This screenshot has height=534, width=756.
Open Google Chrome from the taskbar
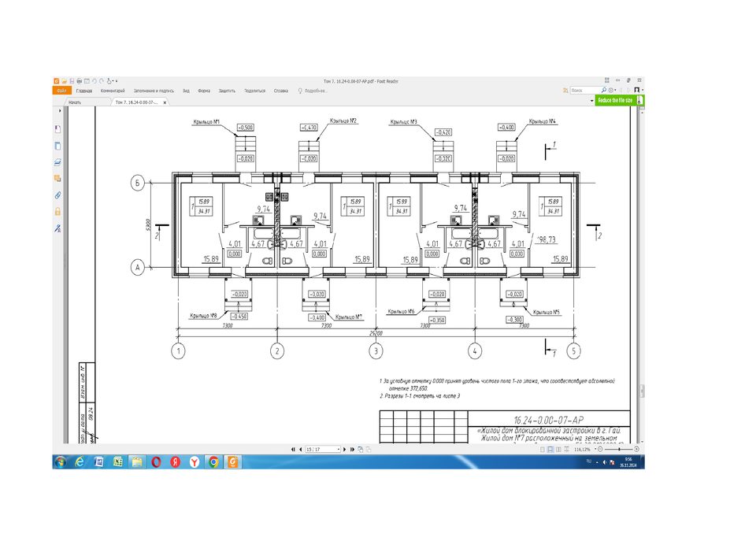pos(213,462)
